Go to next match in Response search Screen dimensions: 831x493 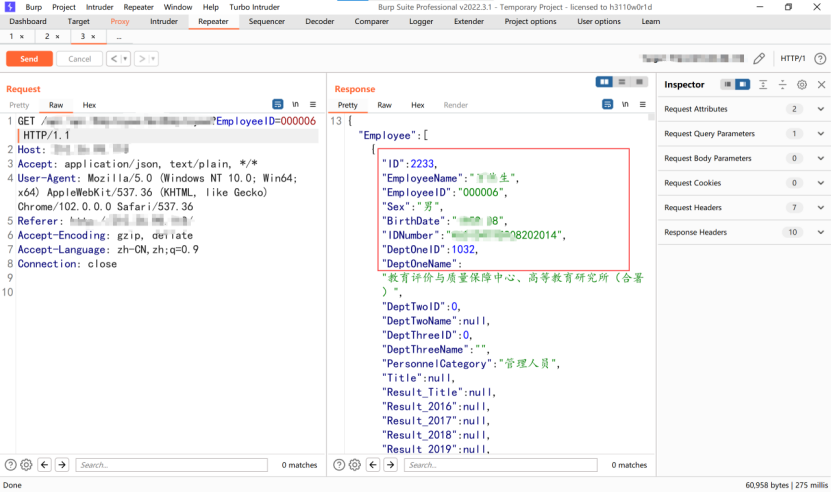click(391, 465)
